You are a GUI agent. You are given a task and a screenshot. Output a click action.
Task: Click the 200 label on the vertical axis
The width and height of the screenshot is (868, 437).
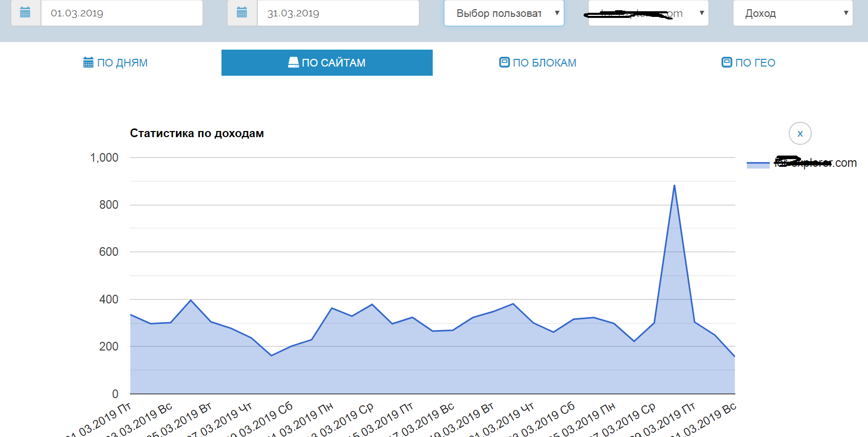click(109, 346)
